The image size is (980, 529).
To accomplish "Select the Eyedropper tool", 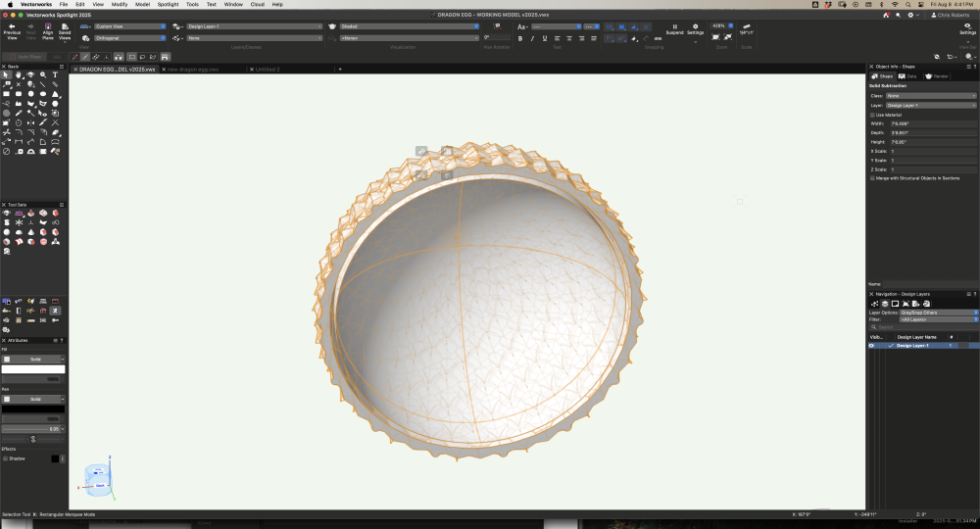I will 19,113.
